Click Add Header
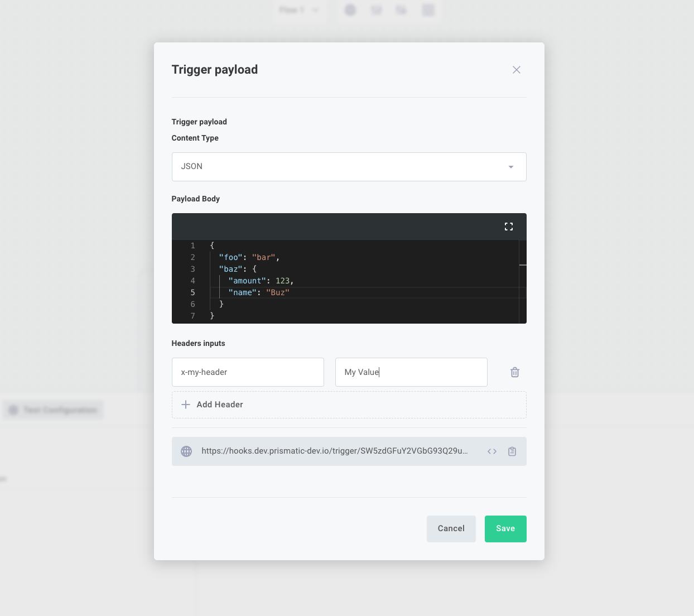 [x=219, y=405]
